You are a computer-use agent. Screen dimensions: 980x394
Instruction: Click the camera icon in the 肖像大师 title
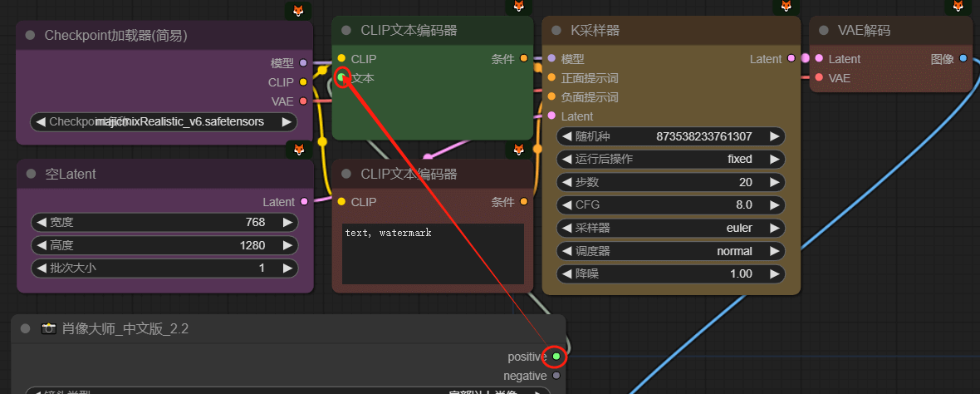49,328
